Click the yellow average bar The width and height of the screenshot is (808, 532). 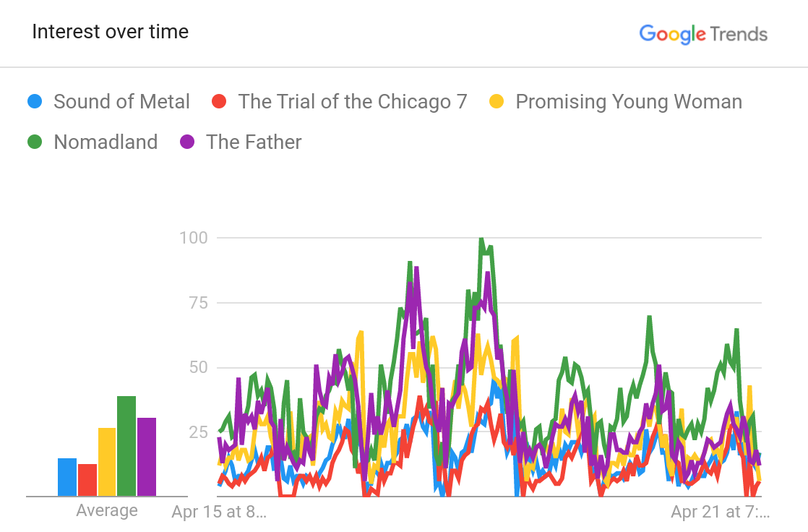[x=107, y=462]
